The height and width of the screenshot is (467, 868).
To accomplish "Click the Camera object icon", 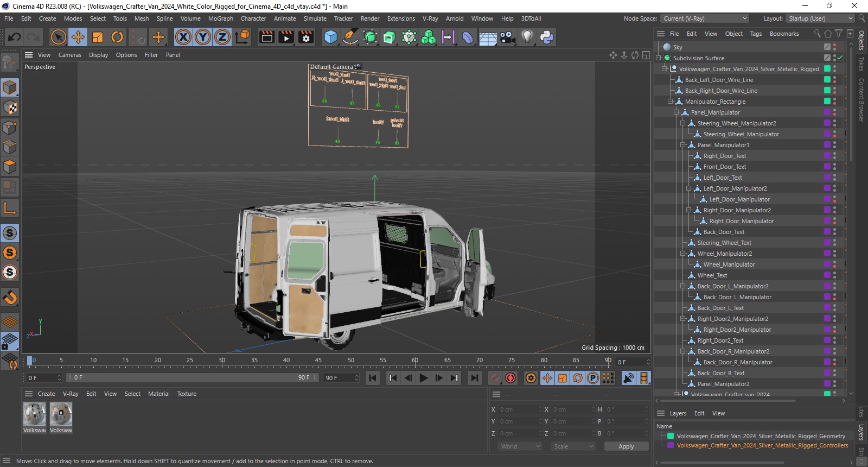I will (507, 37).
